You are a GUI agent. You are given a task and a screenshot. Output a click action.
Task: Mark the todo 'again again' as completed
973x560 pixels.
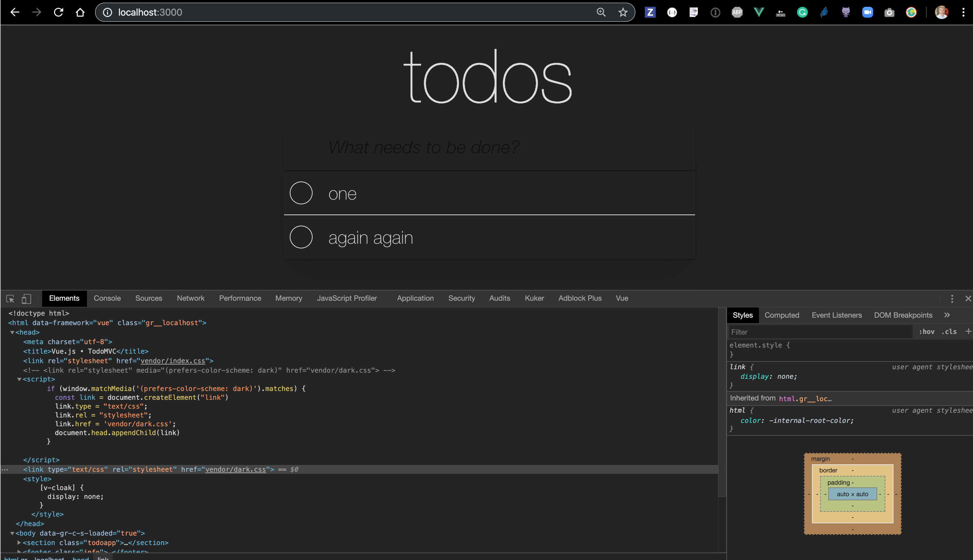301,237
